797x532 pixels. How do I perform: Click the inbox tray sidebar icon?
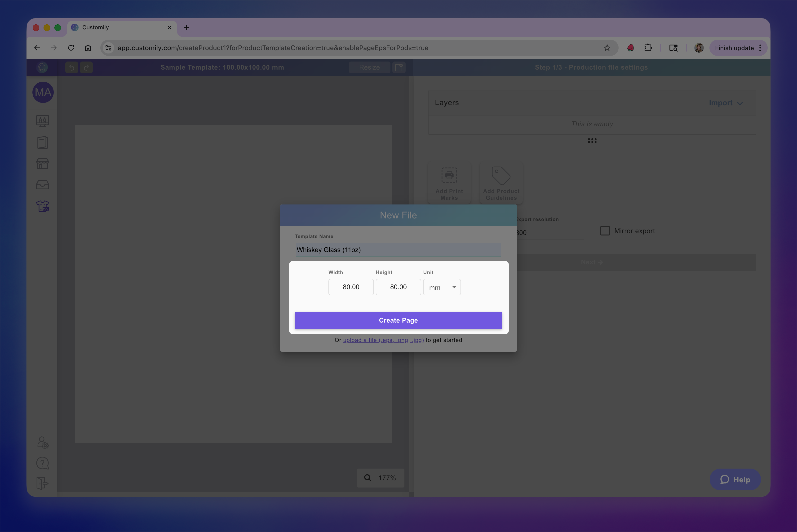[42, 185]
